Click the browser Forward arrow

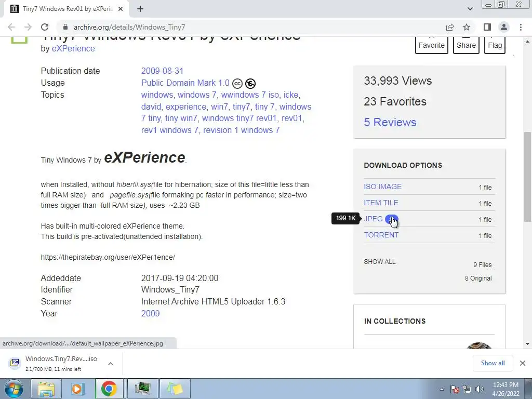[28, 27]
